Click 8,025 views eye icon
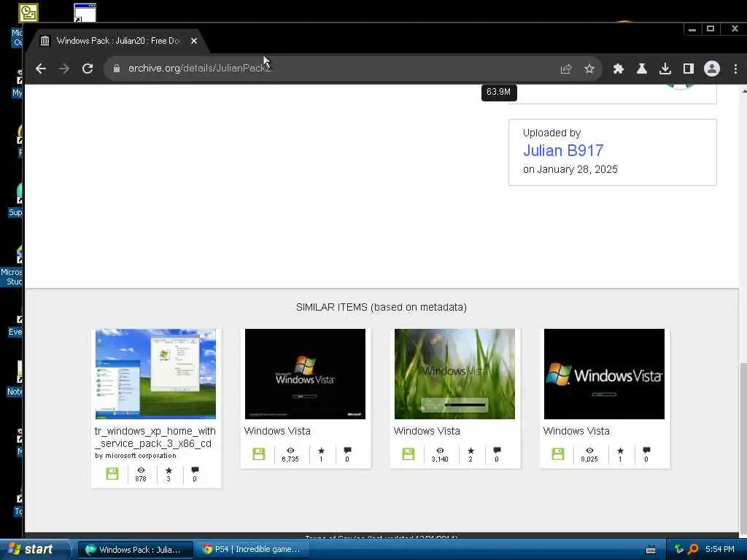The image size is (747, 560). click(x=589, y=450)
